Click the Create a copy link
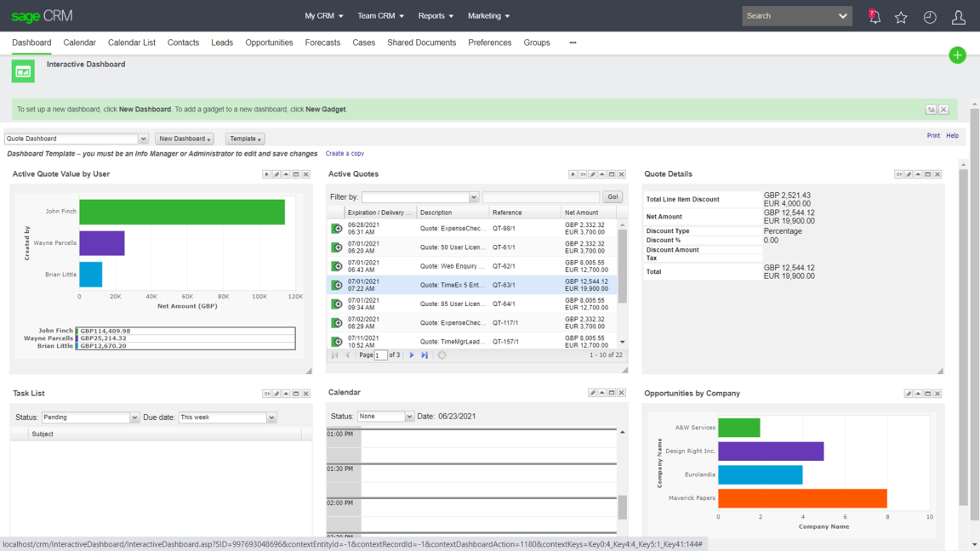The image size is (980, 551). (x=345, y=154)
